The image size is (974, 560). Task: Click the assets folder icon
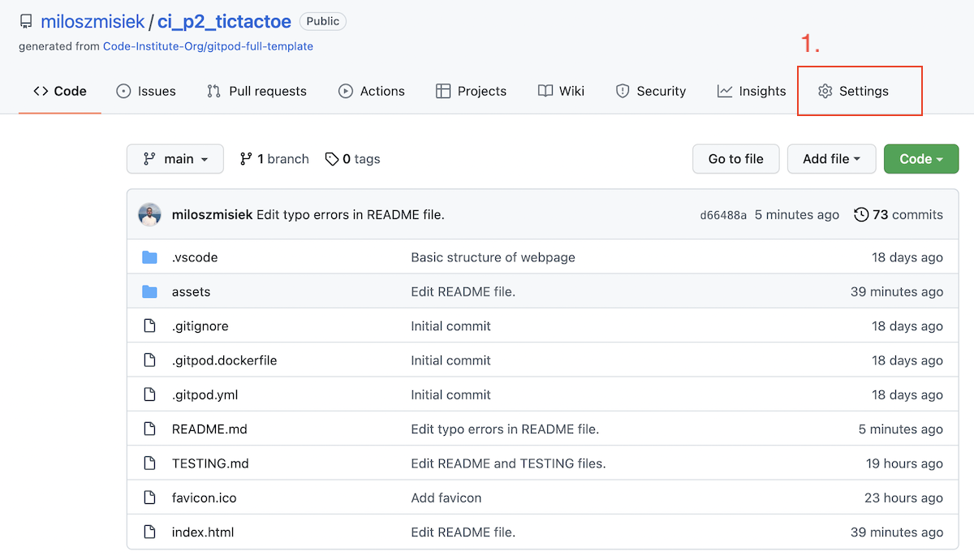pyautogui.click(x=149, y=291)
